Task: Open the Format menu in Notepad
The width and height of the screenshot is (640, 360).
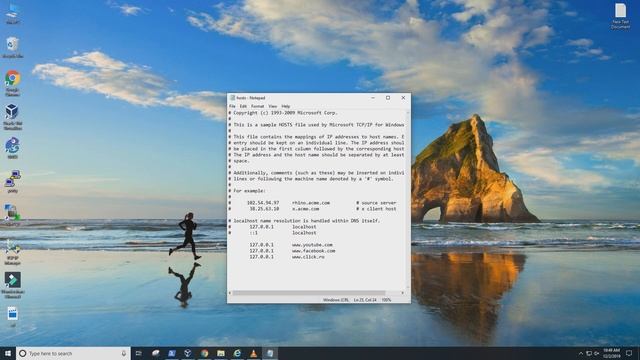Action: (x=258, y=106)
